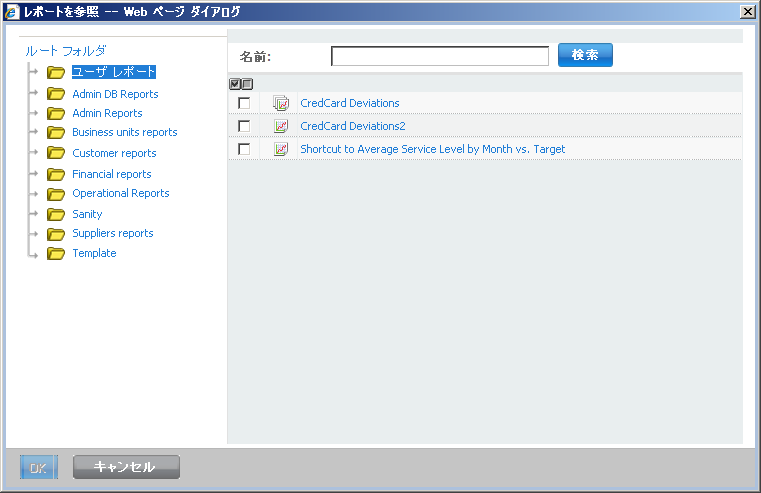Screen dimensions: 761x493
Task: Expand the Admin Reports tree node
Action: [x=33, y=113]
